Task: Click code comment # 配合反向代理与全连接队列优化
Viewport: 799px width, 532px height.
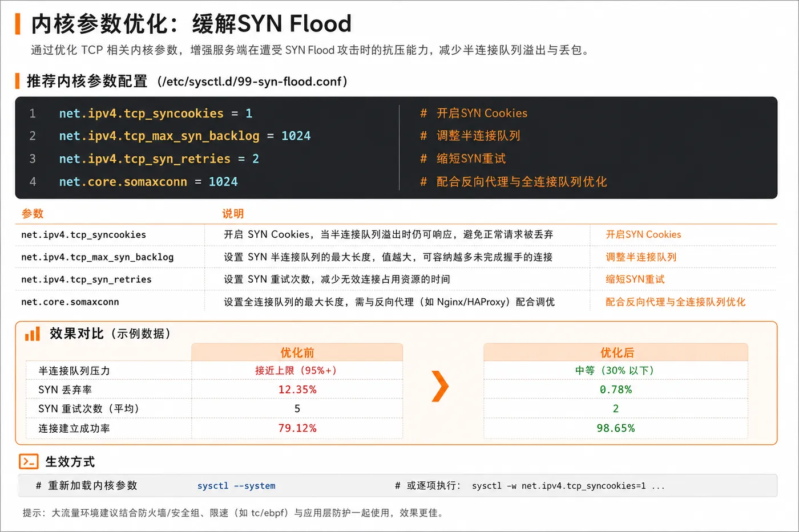Action: (x=514, y=181)
